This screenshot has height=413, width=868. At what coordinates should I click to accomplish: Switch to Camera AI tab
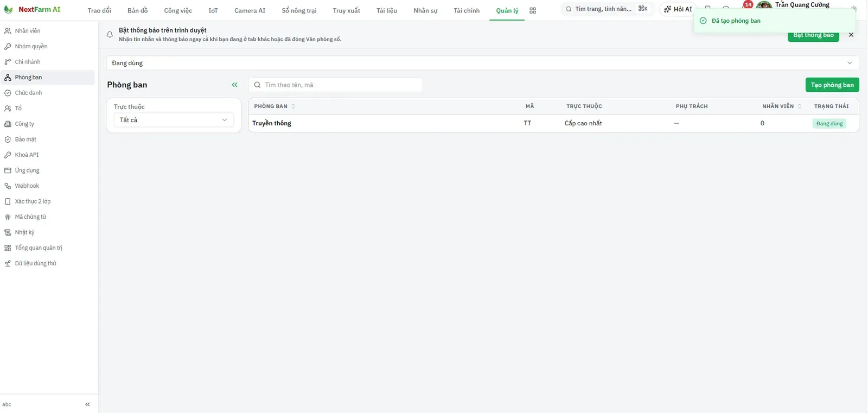(250, 10)
